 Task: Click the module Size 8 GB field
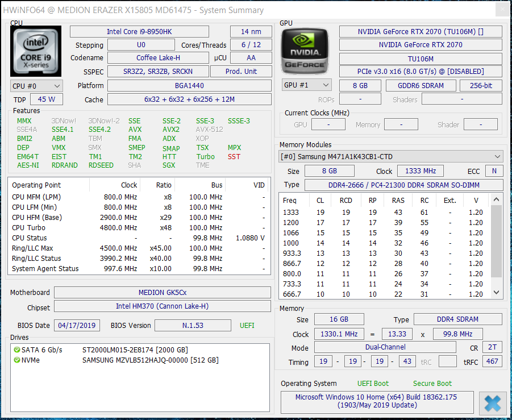[330, 171]
